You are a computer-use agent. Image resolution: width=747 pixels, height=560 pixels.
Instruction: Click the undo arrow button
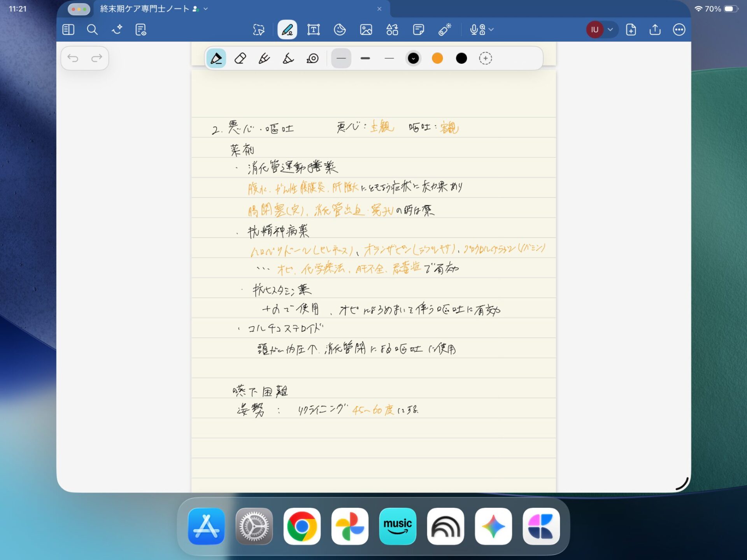pos(73,58)
